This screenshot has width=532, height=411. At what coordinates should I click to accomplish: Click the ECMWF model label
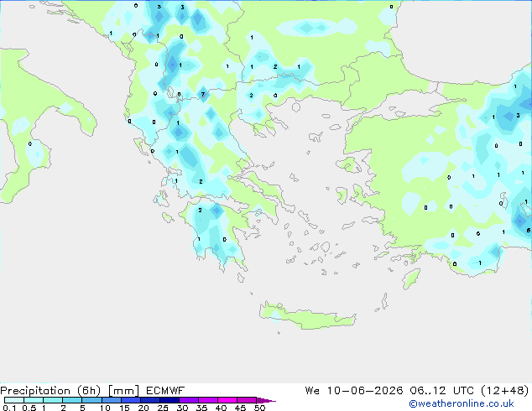[165, 391]
